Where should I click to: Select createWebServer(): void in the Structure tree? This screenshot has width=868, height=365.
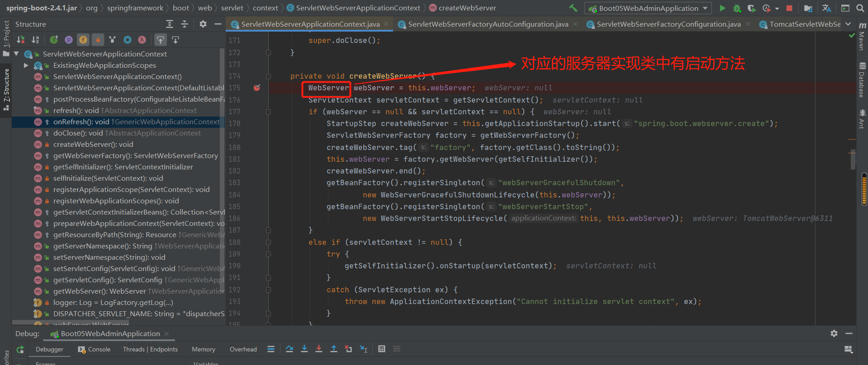(93, 145)
